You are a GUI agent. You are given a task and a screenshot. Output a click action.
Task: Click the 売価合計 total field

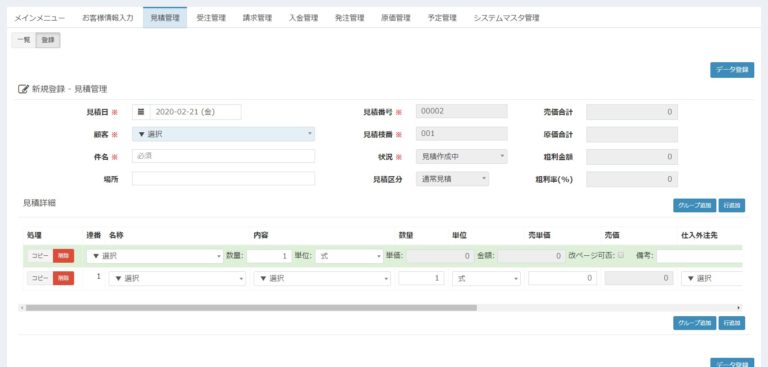point(632,112)
